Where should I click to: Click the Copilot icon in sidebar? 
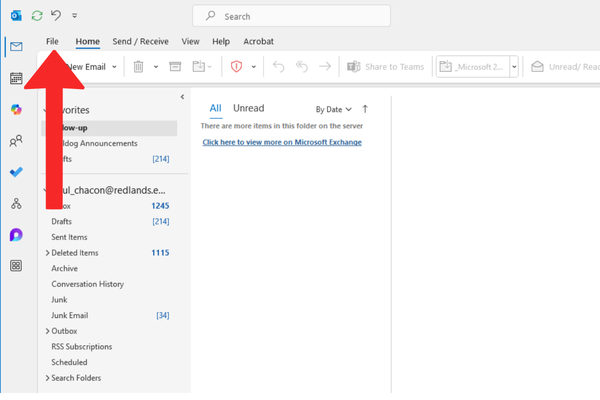pos(16,109)
